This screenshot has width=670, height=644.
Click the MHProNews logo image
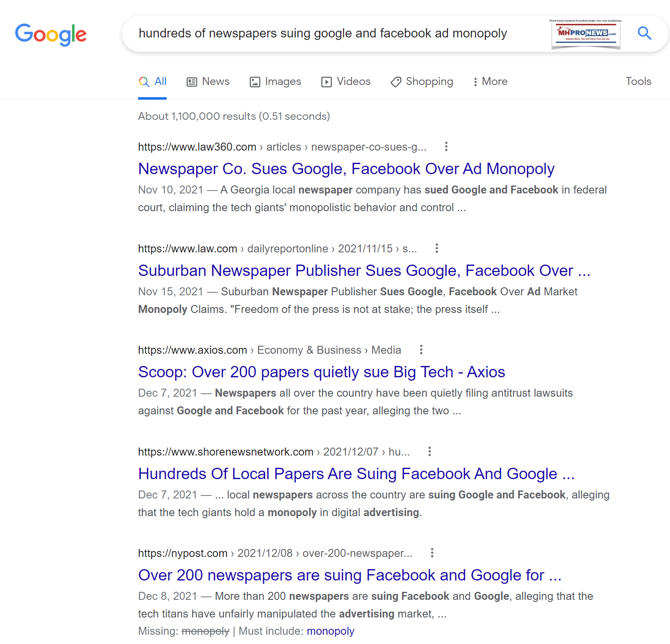586,34
